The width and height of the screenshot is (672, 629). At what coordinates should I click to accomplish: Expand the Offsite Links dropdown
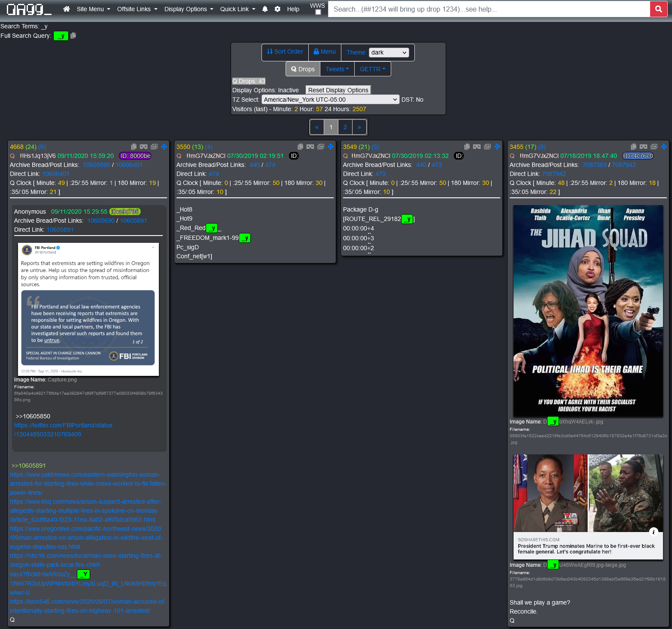click(x=137, y=9)
